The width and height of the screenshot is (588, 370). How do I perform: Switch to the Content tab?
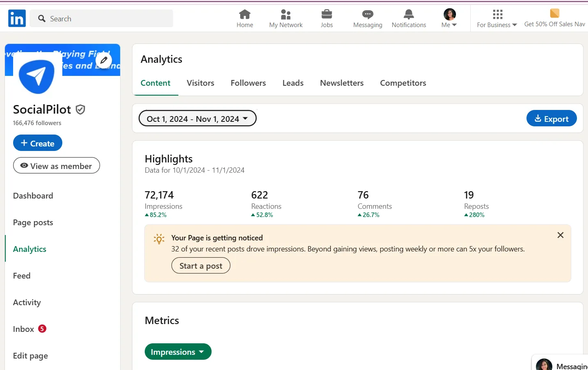click(x=155, y=83)
